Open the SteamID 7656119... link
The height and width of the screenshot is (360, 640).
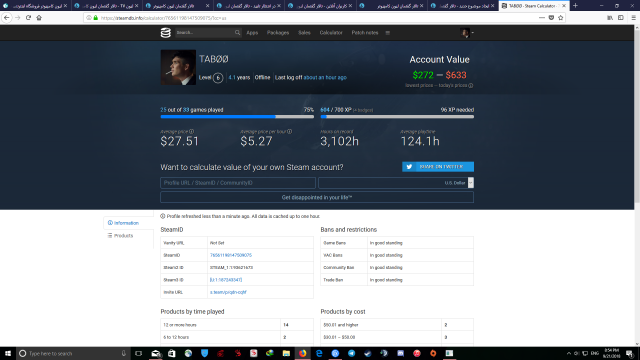pos(231,255)
